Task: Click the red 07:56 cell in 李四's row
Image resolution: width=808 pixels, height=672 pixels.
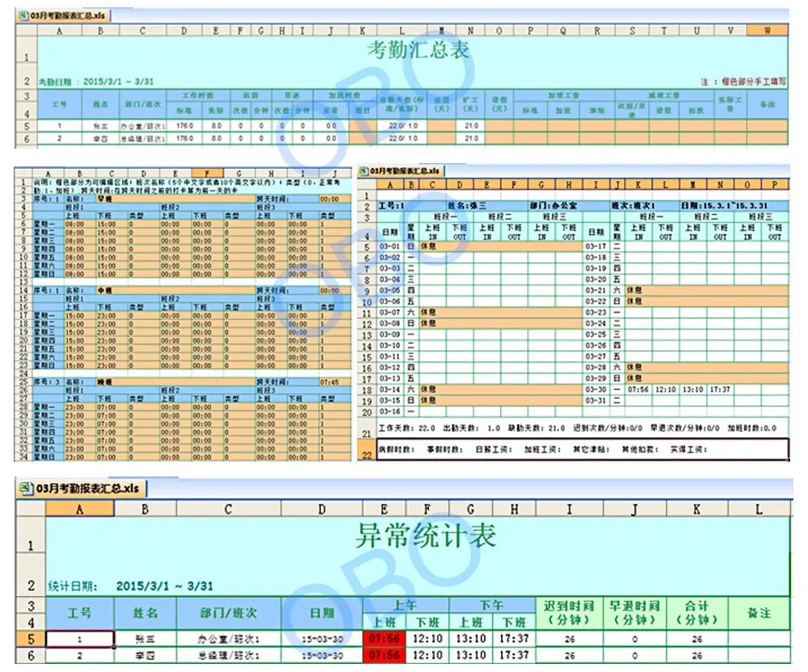Action: 385,655
